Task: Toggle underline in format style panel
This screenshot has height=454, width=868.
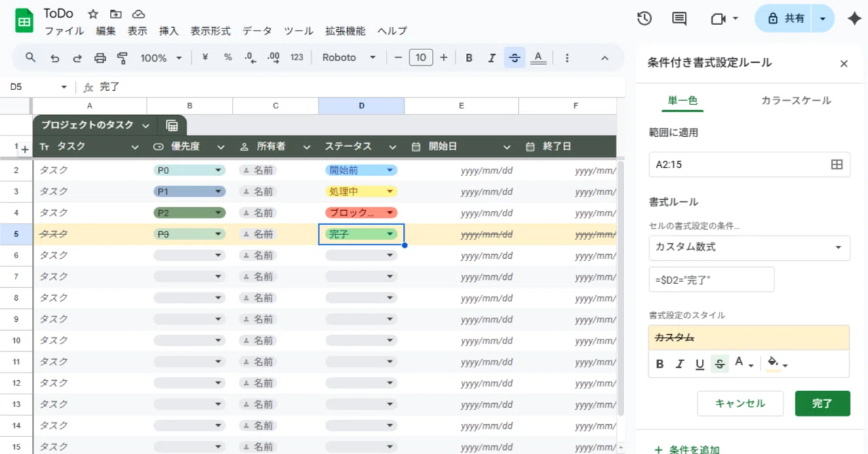Action: click(x=700, y=365)
